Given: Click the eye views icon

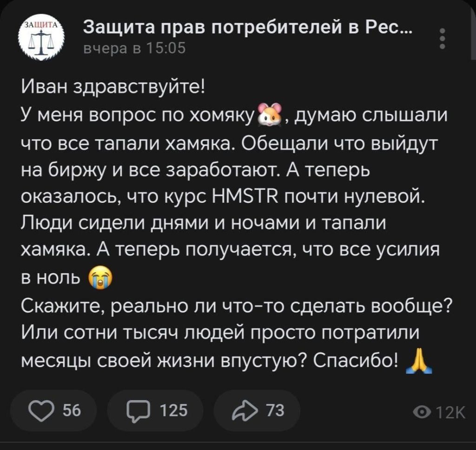Looking at the screenshot, I should point(422,412).
